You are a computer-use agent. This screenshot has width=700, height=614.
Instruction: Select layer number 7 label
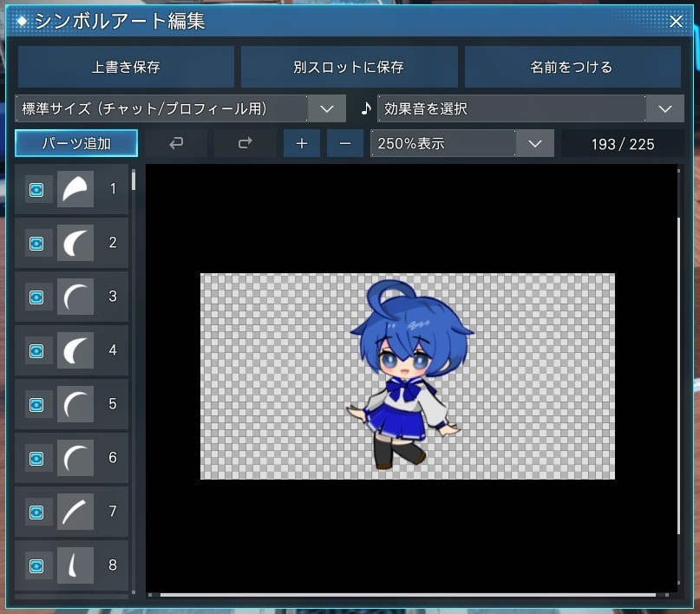113,512
